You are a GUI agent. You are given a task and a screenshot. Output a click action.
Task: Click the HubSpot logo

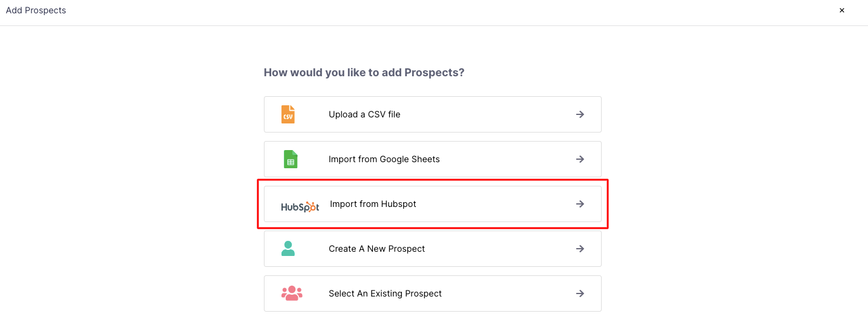click(300, 206)
